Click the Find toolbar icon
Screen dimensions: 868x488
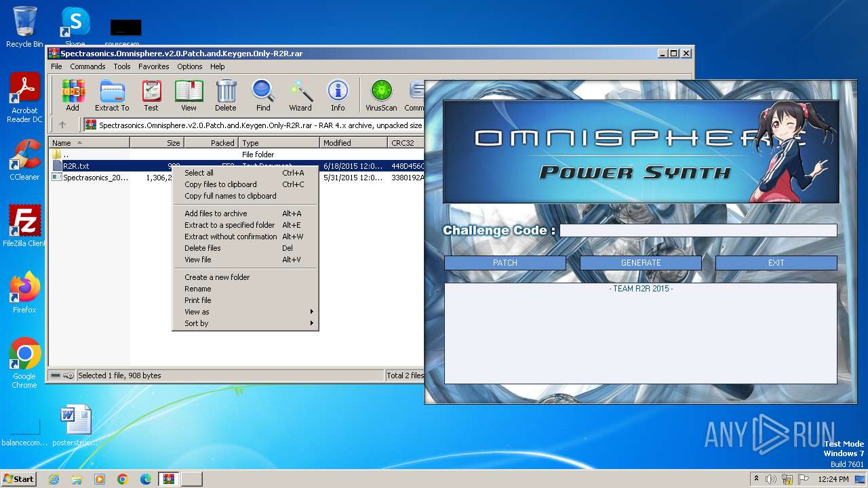coord(263,95)
